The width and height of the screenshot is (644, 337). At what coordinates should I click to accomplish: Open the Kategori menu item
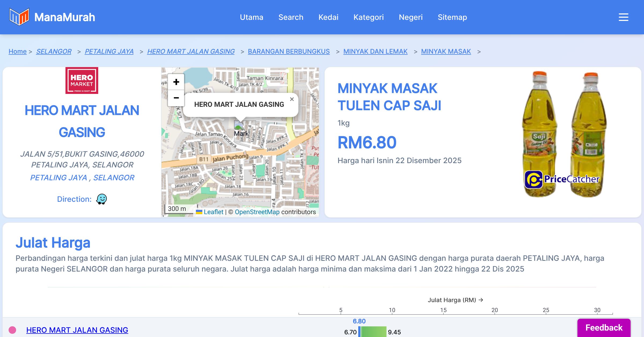click(x=368, y=17)
